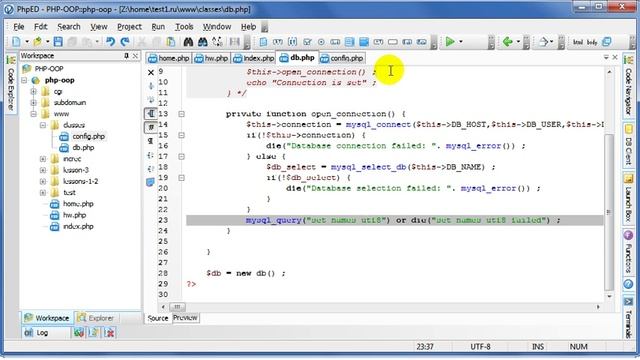
Task: Open the Run button dropdown arrow
Action: click(461, 42)
